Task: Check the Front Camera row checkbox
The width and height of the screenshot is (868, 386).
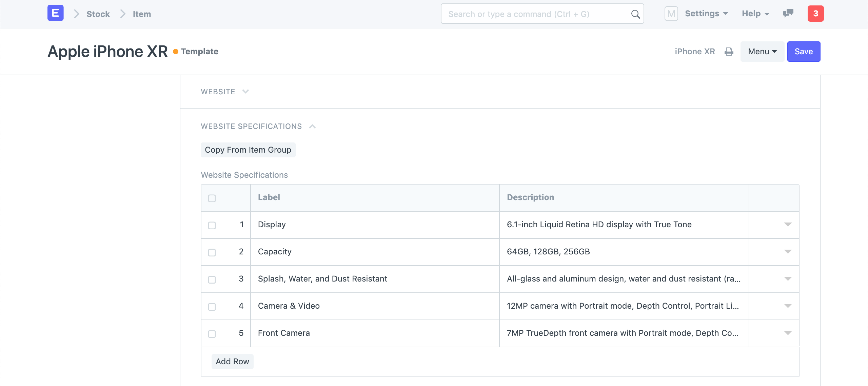Action: [x=212, y=334]
